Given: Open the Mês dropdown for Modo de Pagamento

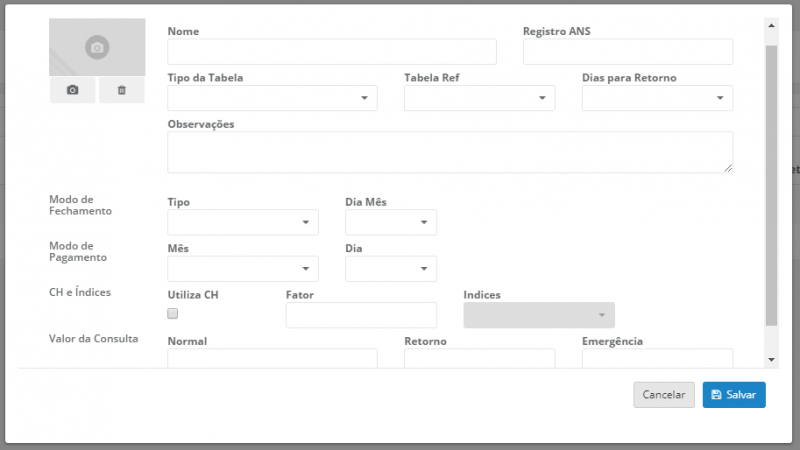Looking at the screenshot, I should tap(243, 269).
